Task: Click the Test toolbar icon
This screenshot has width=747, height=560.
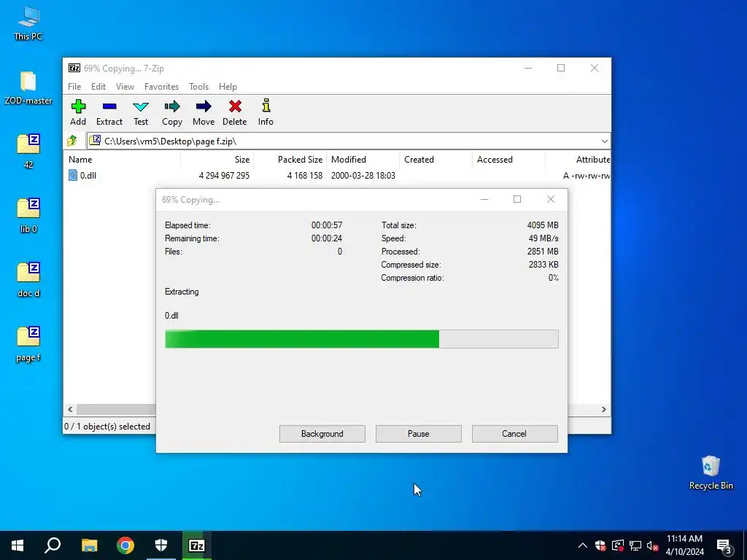Action: pyautogui.click(x=141, y=112)
